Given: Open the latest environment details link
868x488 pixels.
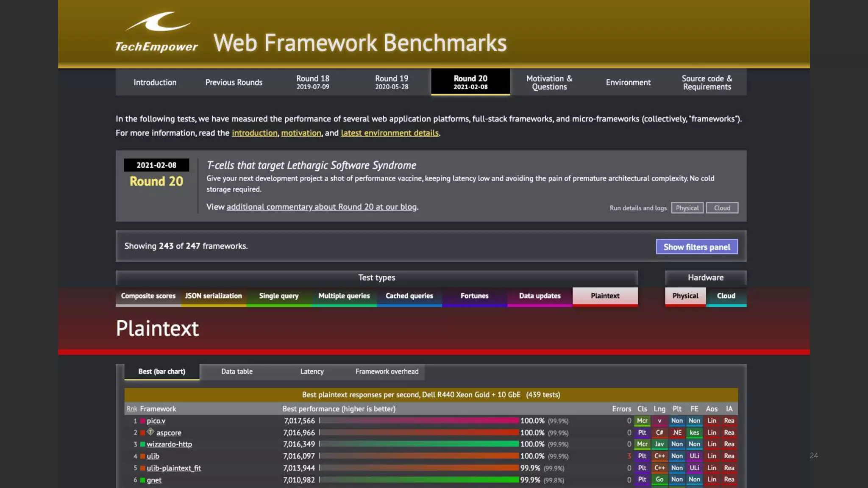Looking at the screenshot, I should pos(389,133).
